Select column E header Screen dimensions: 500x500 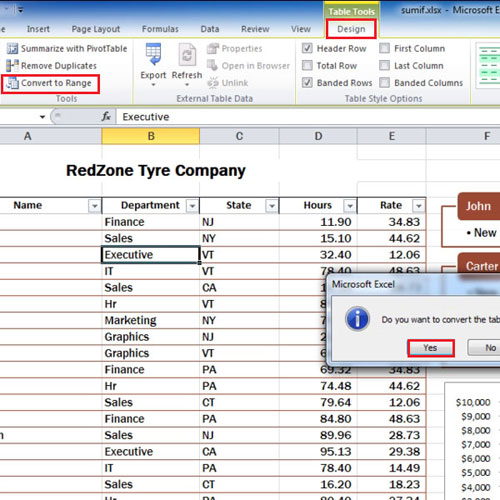pyautogui.click(x=392, y=136)
